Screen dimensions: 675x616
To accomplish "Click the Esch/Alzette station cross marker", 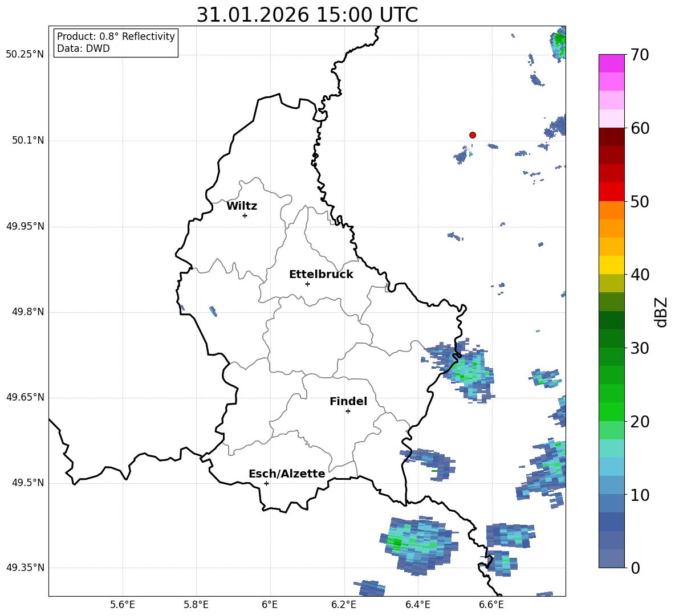I will [x=266, y=483].
